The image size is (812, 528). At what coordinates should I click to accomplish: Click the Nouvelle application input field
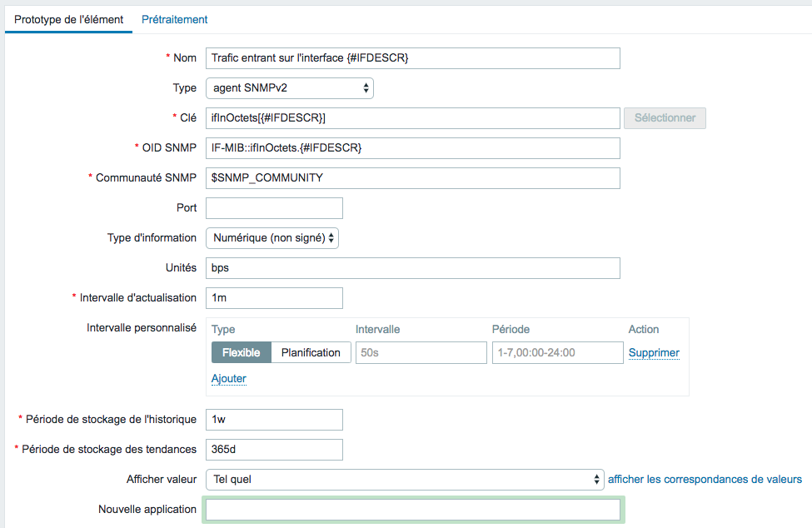pyautogui.click(x=413, y=510)
